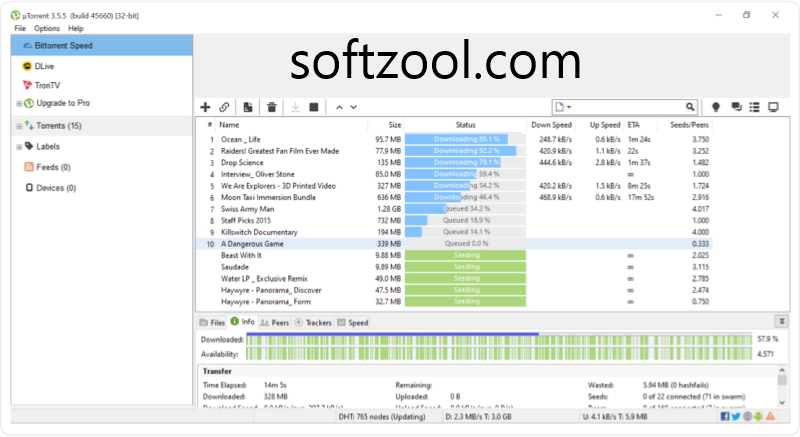Select the torrent 'Beast With It'
The height and width of the screenshot is (437, 800).
point(454,255)
